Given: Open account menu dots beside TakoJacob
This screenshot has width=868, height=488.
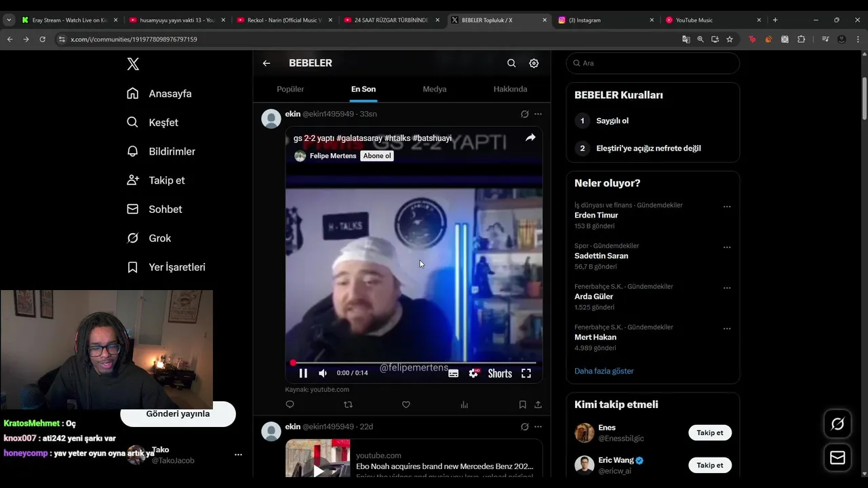Looking at the screenshot, I should click(238, 455).
